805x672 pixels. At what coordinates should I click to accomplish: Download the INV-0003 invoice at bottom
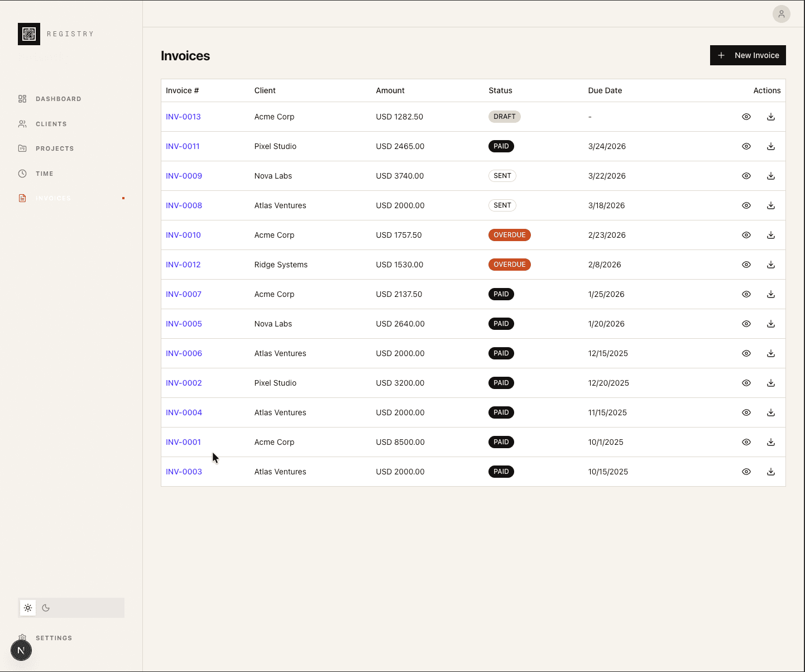click(x=771, y=471)
